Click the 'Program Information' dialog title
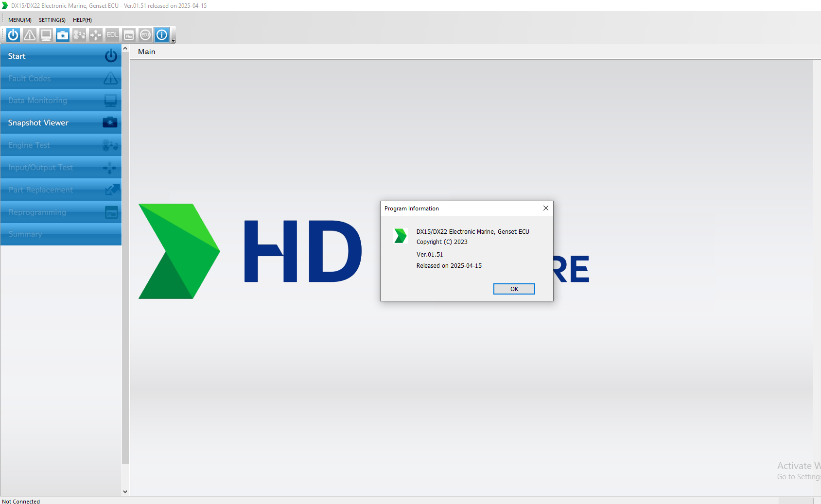This screenshot has width=821, height=504. pos(412,209)
